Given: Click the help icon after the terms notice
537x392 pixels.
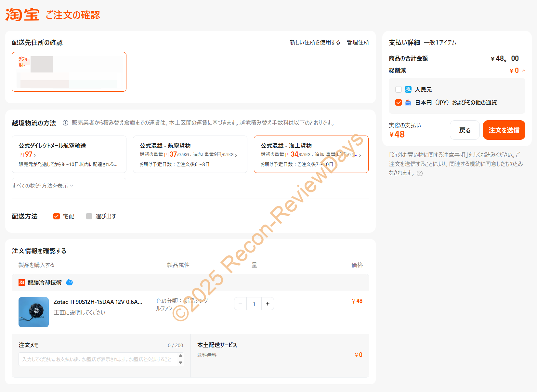Looking at the screenshot, I should (420, 174).
